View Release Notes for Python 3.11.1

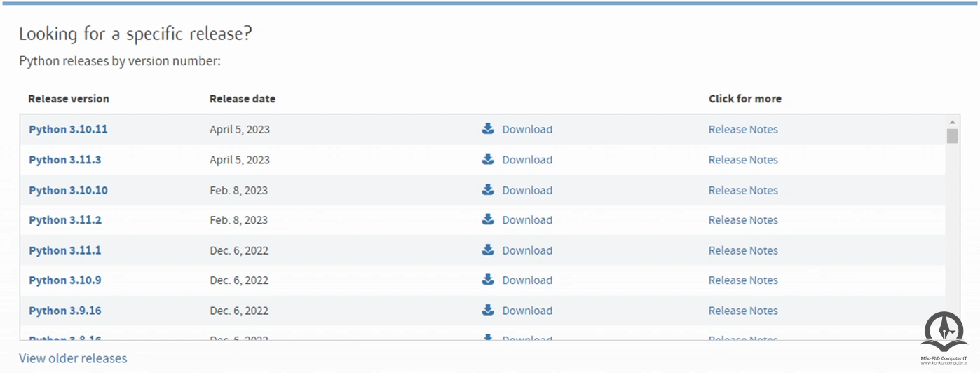[743, 250]
